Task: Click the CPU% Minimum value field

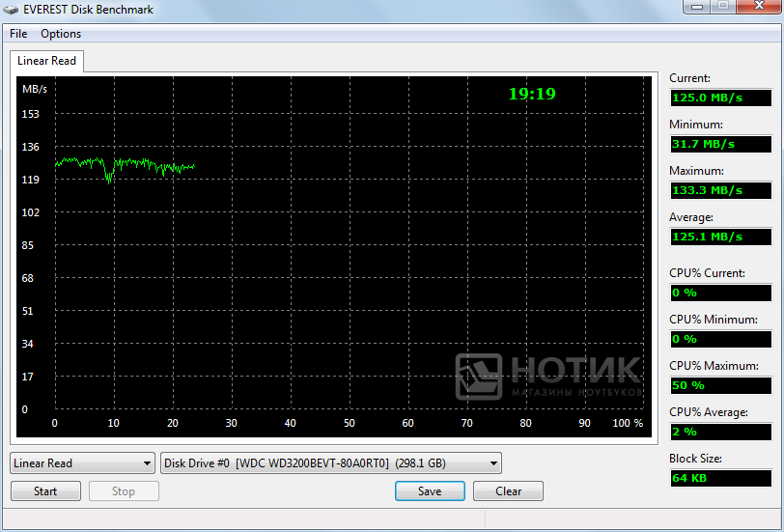Action: (720, 339)
